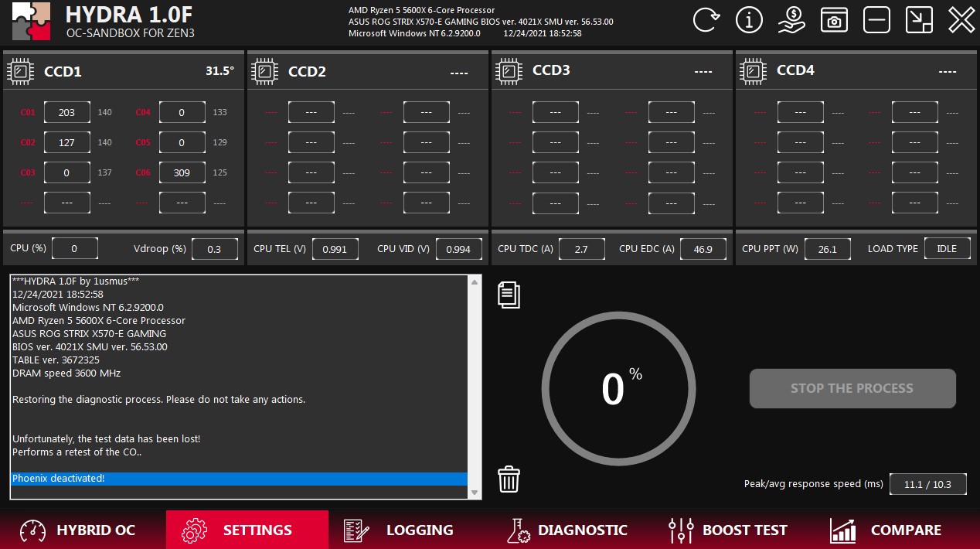Click the Compare bar chart icon
980x549 pixels.
(842, 530)
